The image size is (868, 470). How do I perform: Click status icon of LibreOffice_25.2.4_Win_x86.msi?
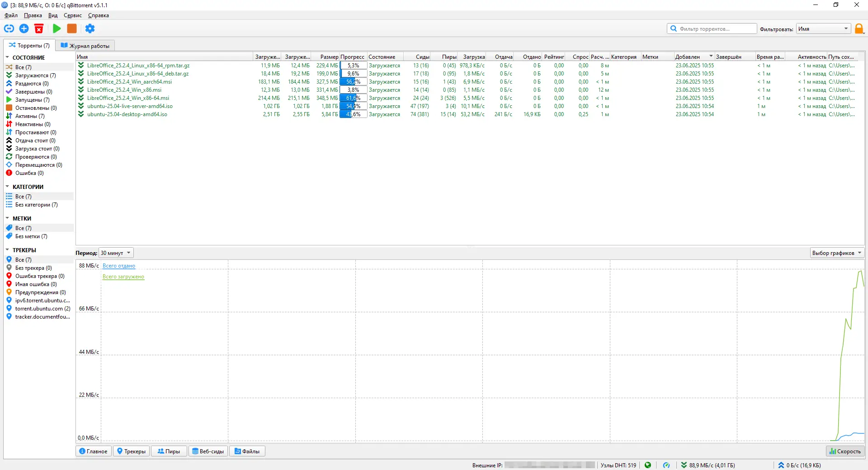pos(81,90)
